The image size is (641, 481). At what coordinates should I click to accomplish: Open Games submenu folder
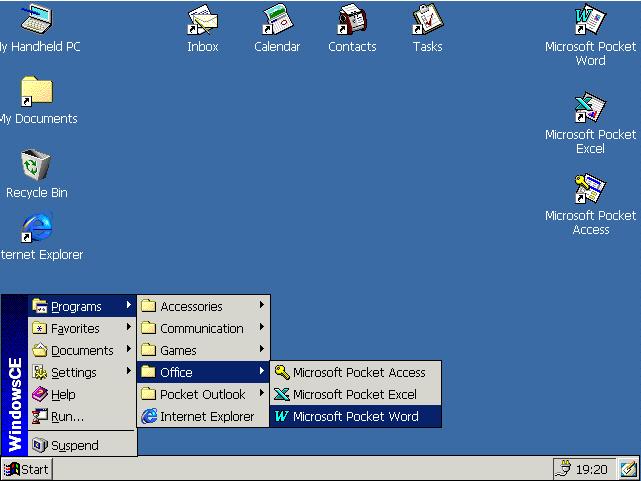click(x=203, y=350)
